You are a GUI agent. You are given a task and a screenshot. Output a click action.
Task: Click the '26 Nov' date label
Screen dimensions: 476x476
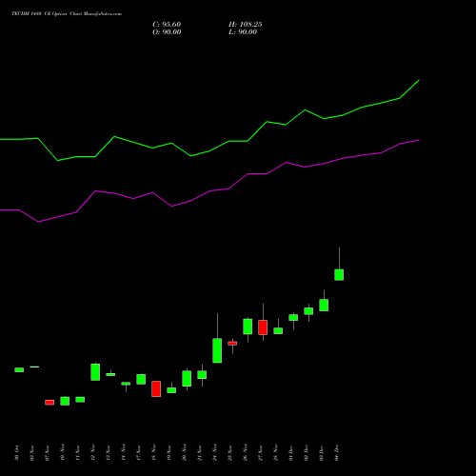[246, 453]
